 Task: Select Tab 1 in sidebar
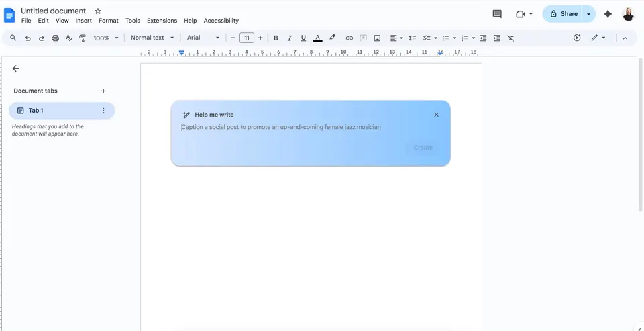[62, 111]
